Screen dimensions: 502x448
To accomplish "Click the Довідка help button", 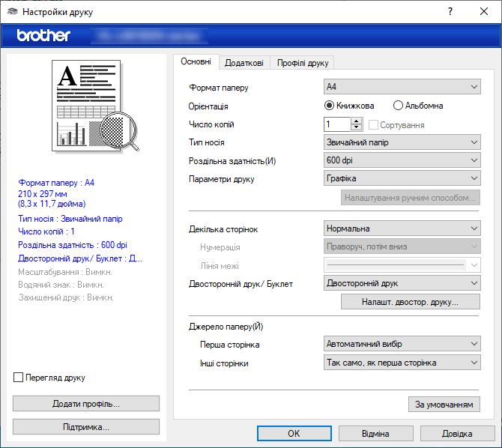I will [457, 433].
